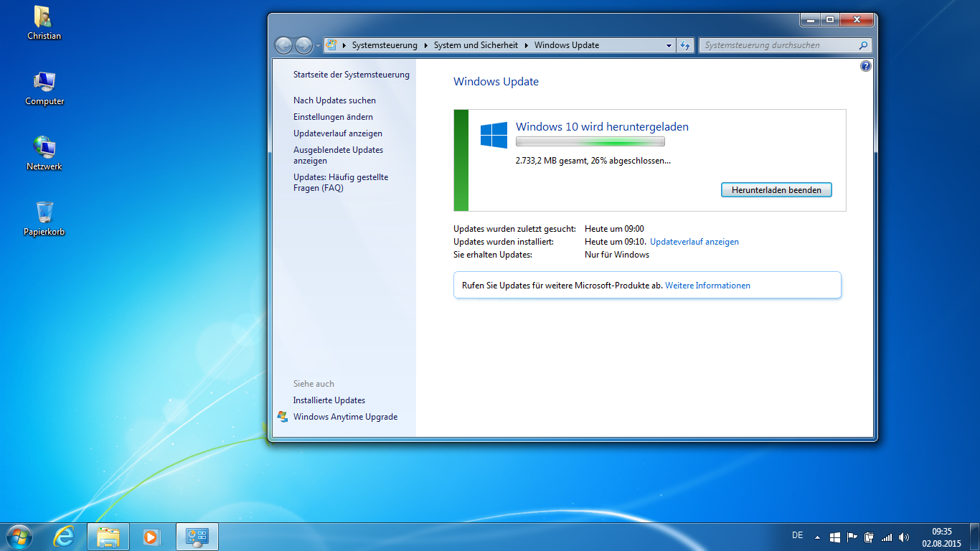Screen dimensions: 980x551
Task: Open Windows Explorer from taskbar
Action: (108, 537)
